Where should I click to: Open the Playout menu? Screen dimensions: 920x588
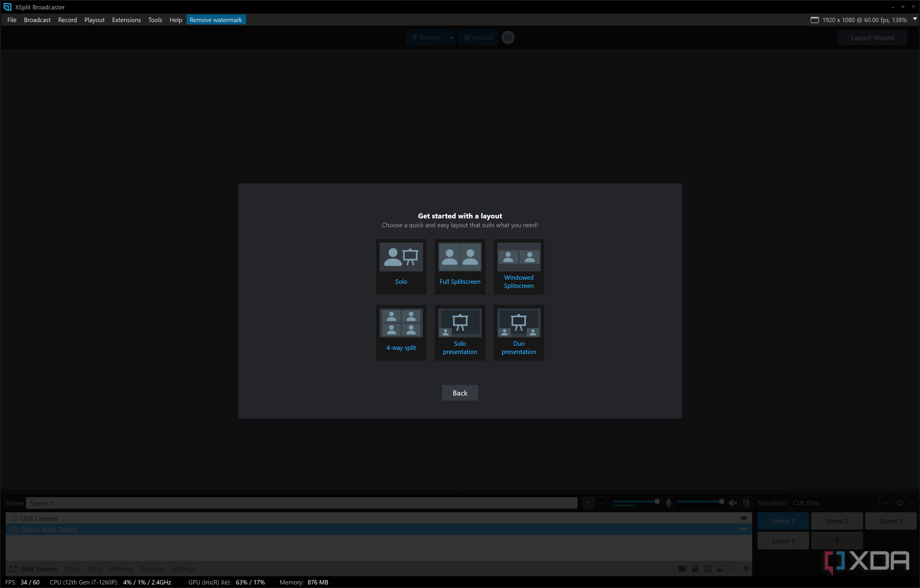point(94,20)
